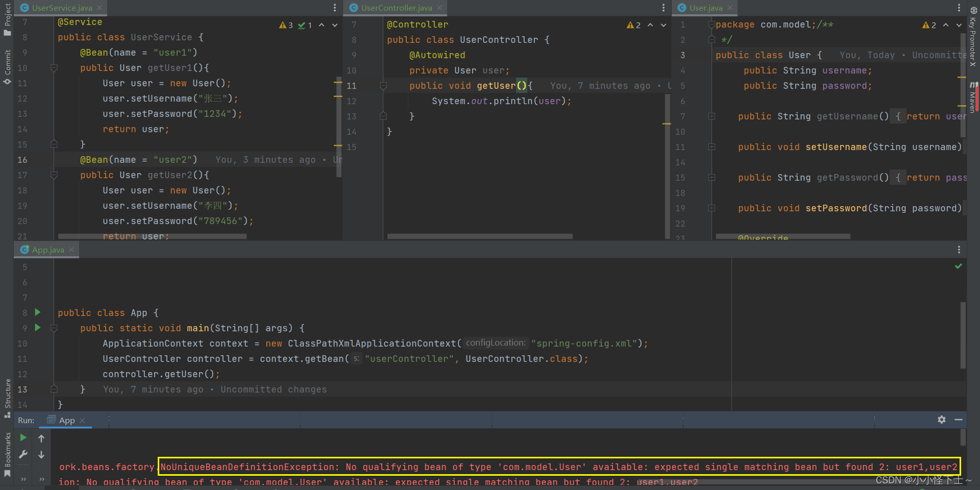The width and height of the screenshot is (980, 490).
Task: Click the 3 warnings indicator in UserService
Action: (286, 25)
